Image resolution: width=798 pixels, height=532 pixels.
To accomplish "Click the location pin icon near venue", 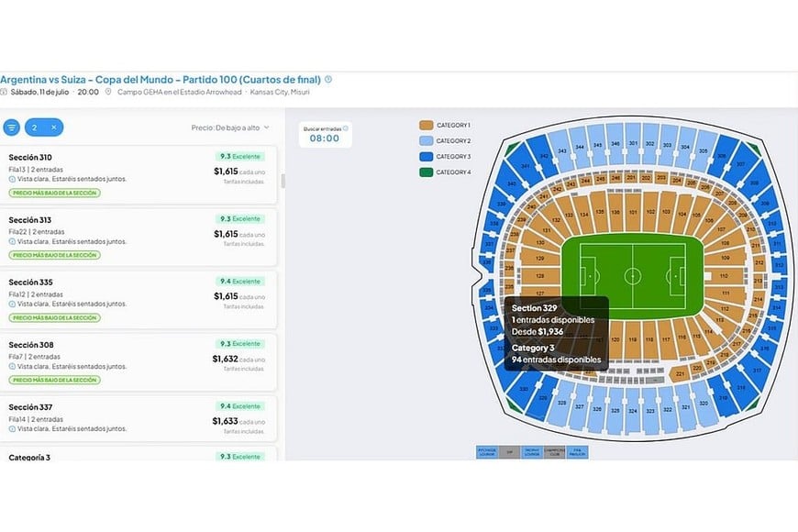I will pos(108,92).
